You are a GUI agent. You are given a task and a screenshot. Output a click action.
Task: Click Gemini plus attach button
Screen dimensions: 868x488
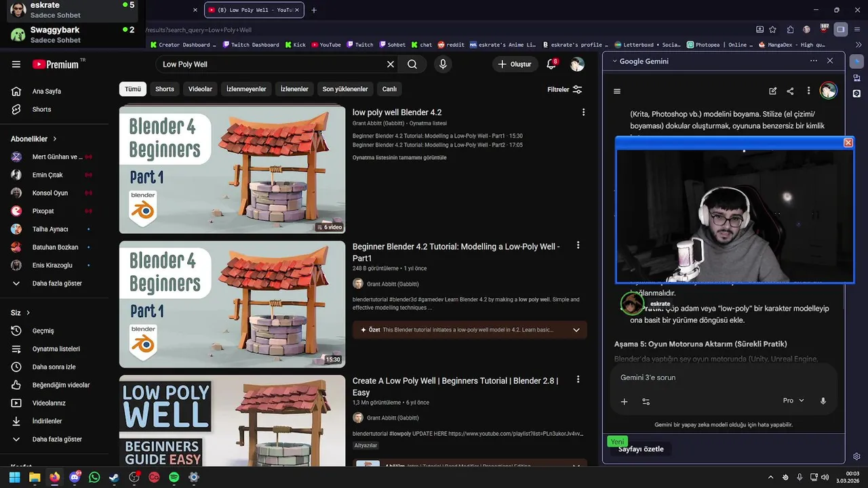pos(624,401)
